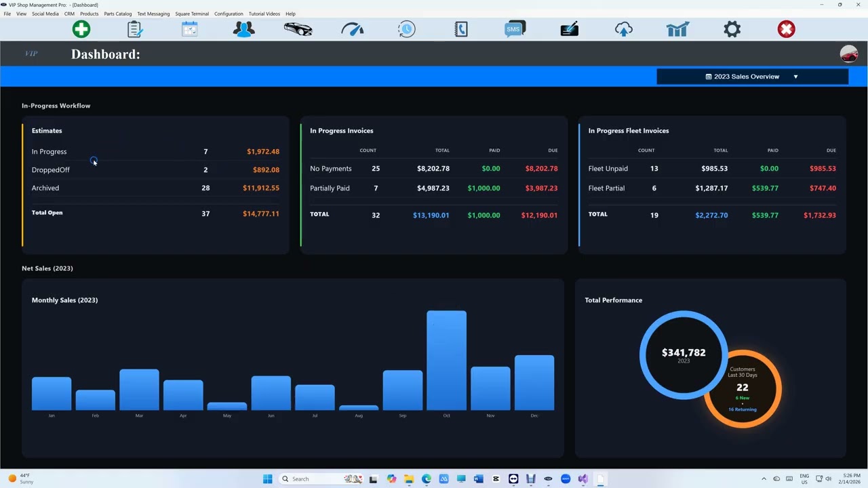The width and height of the screenshot is (868, 488).
Task: Open the Square Terminal menu
Action: point(192,14)
